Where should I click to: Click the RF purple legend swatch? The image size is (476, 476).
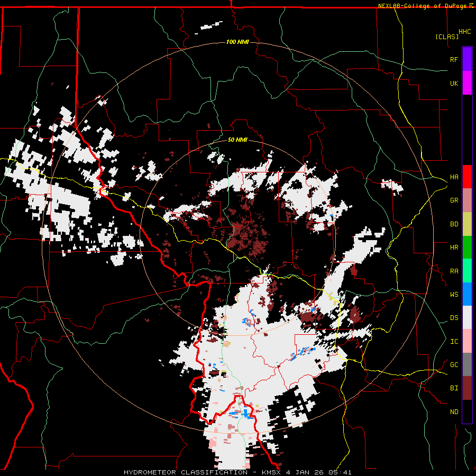(x=467, y=59)
